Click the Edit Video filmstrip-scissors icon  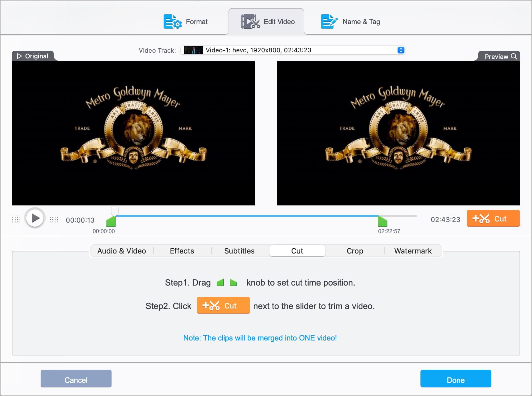pos(251,22)
